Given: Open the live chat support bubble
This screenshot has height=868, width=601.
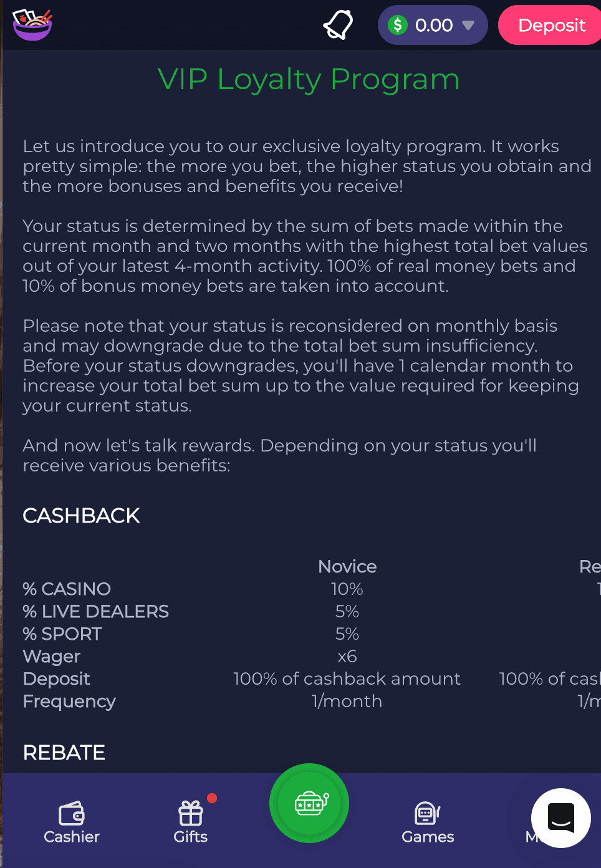Looking at the screenshot, I should (561, 818).
